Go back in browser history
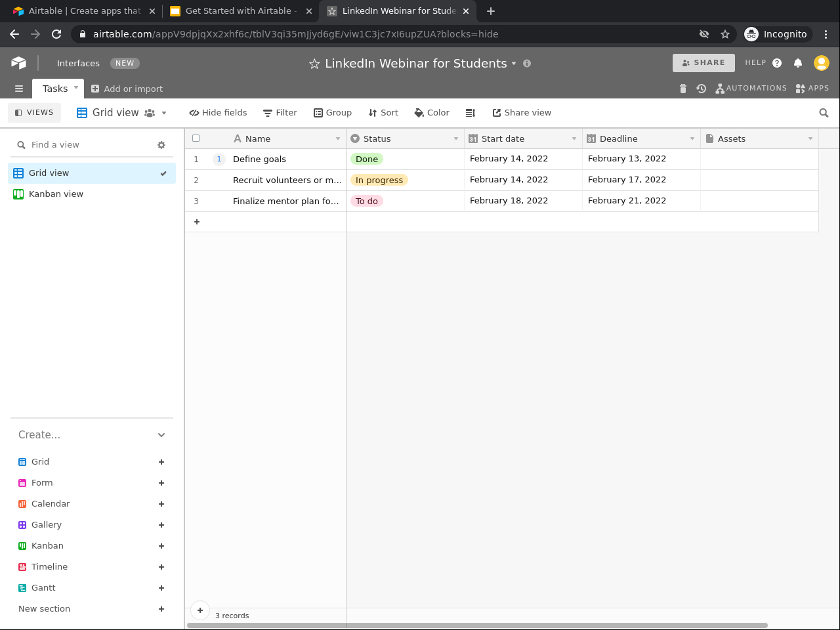 [x=14, y=34]
